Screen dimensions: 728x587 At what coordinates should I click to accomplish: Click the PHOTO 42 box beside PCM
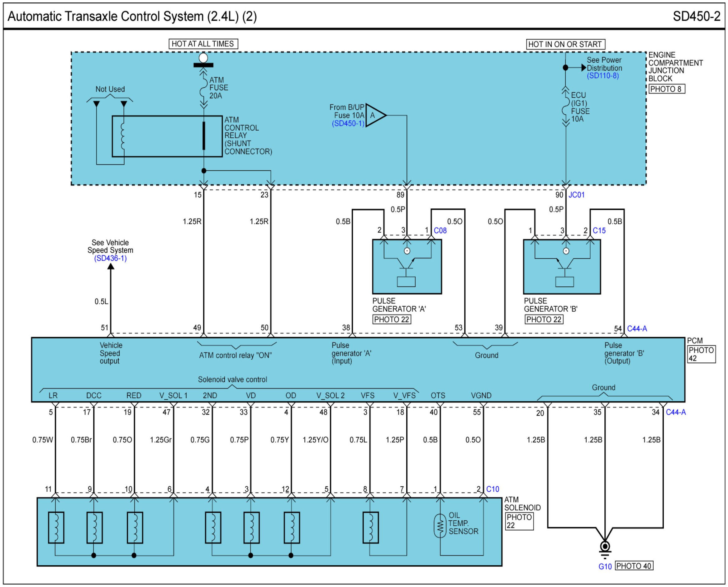701,354
